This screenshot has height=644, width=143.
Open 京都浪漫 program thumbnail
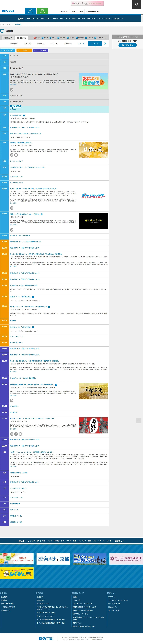click(x=93, y=391)
